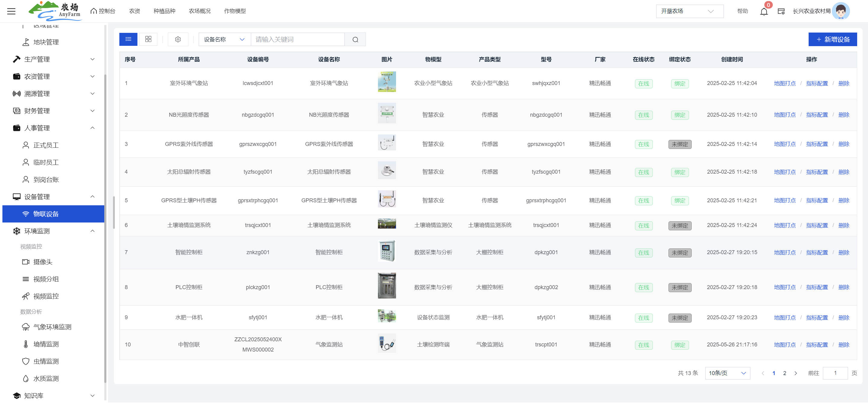Click 指标配置 for 室外环境气象站 row
Viewport: 868px width, 407px height.
(x=817, y=83)
